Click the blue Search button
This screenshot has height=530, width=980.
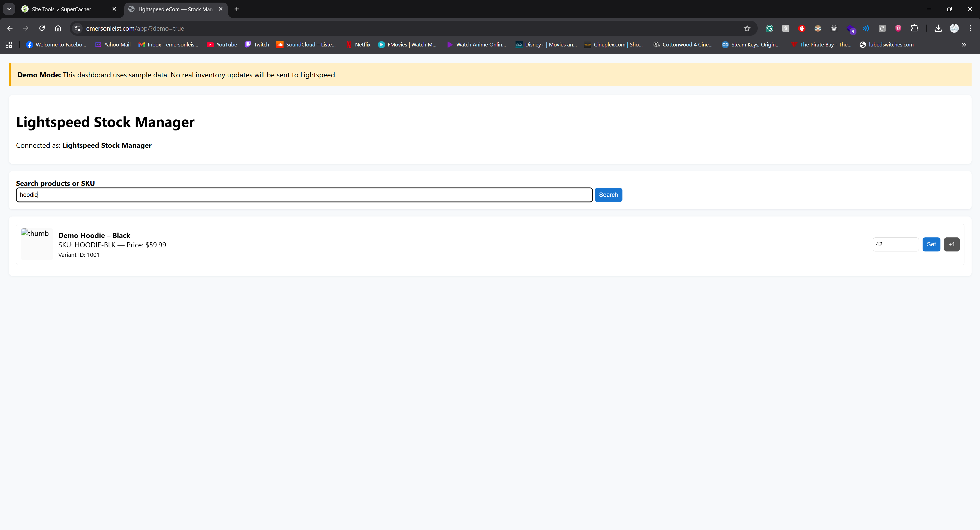point(608,195)
